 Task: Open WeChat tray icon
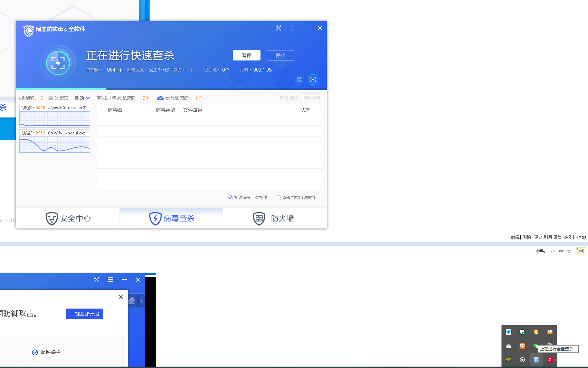535,346
